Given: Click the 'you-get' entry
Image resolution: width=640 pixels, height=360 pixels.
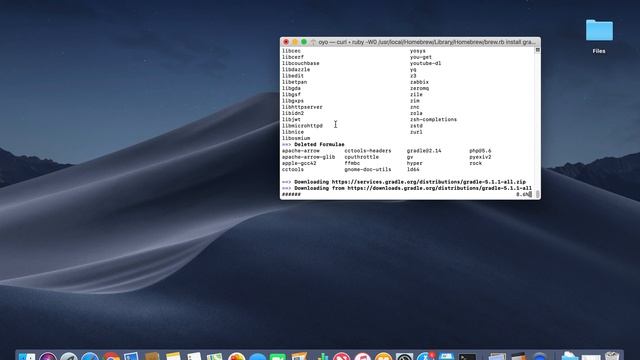Looking at the screenshot, I should tap(421, 57).
